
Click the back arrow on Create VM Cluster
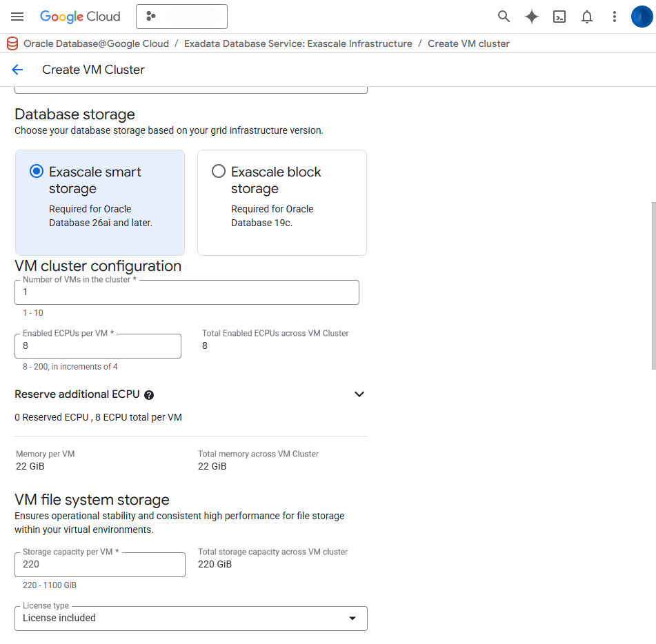click(x=17, y=70)
